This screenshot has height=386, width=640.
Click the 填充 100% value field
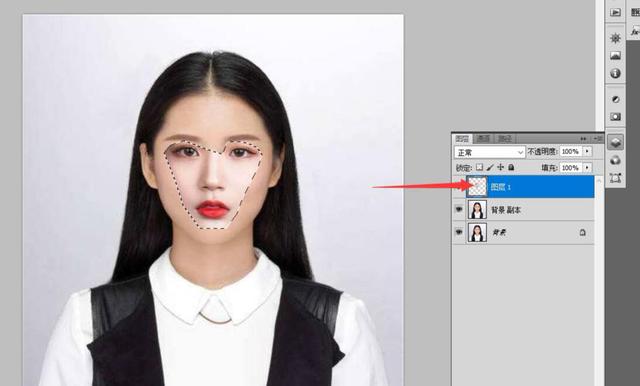pos(571,167)
